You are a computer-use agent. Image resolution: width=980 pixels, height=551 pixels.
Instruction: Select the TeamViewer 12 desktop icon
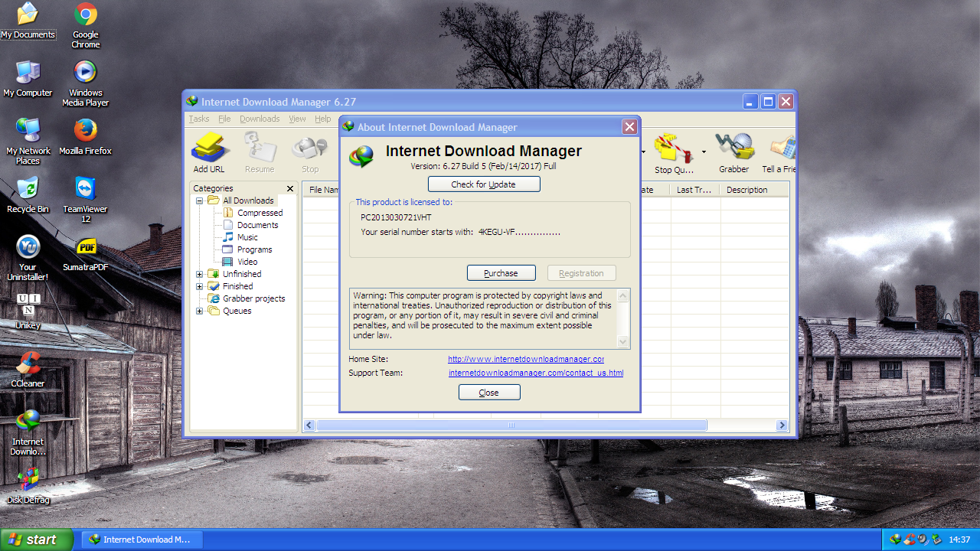point(86,200)
